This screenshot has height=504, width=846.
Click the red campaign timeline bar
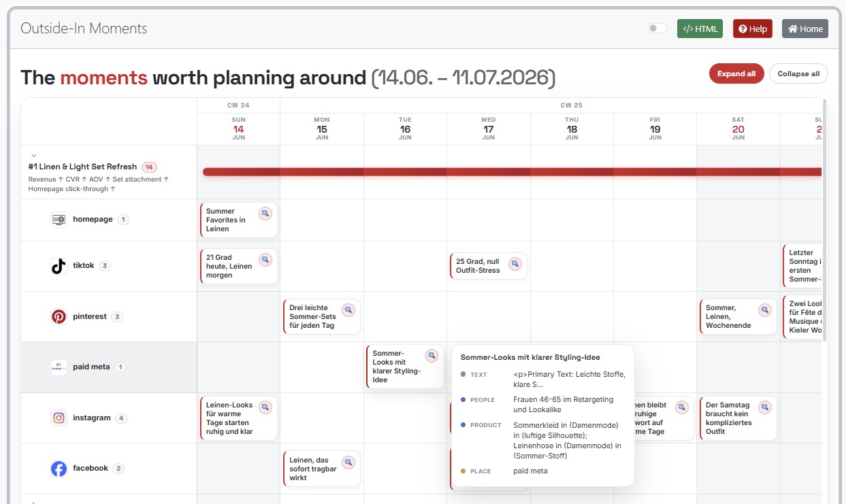[512, 172]
